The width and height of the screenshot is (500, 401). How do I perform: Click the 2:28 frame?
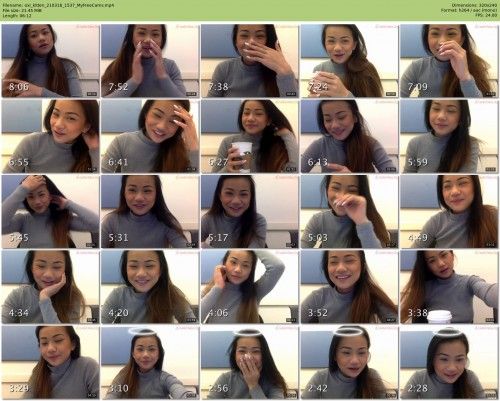449,362
